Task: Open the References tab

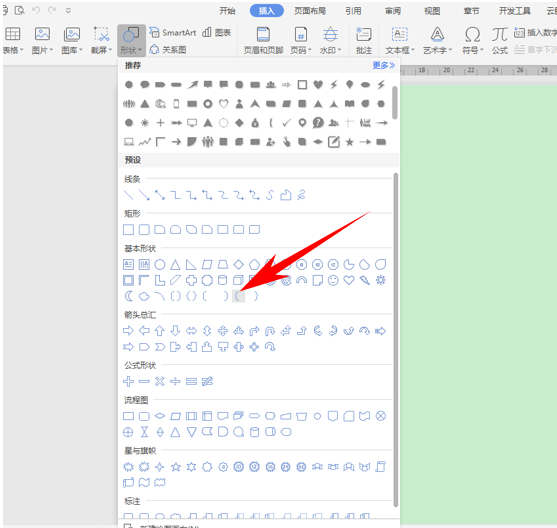Action: click(x=353, y=11)
